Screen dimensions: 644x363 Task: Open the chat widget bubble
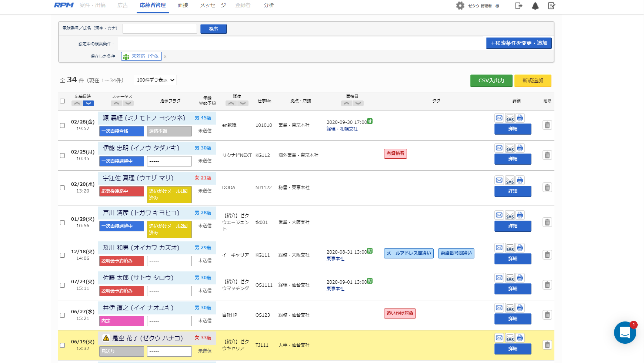(625, 333)
